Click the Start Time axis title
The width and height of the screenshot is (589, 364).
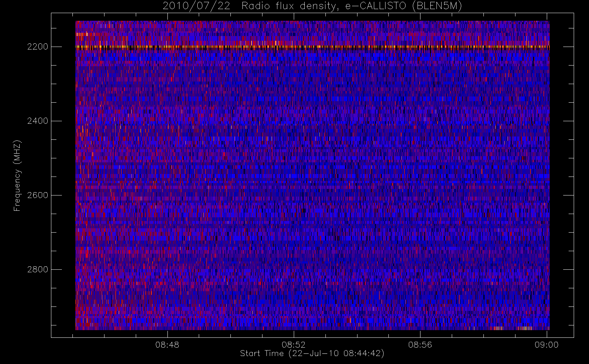(x=312, y=353)
